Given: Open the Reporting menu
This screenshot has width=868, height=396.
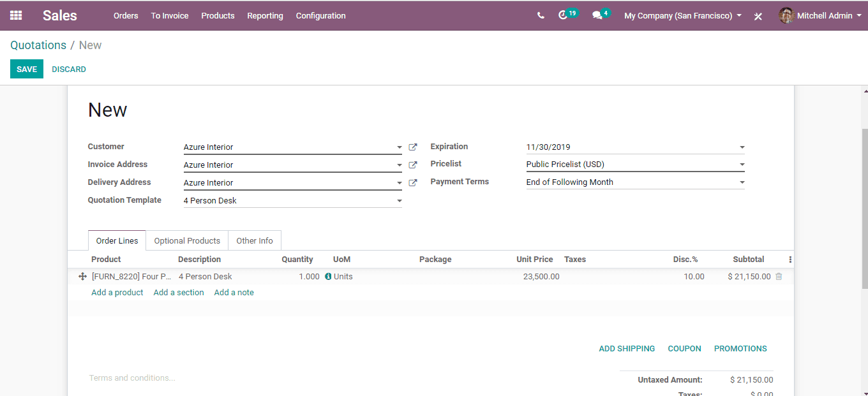Looking at the screenshot, I should 265,15.
